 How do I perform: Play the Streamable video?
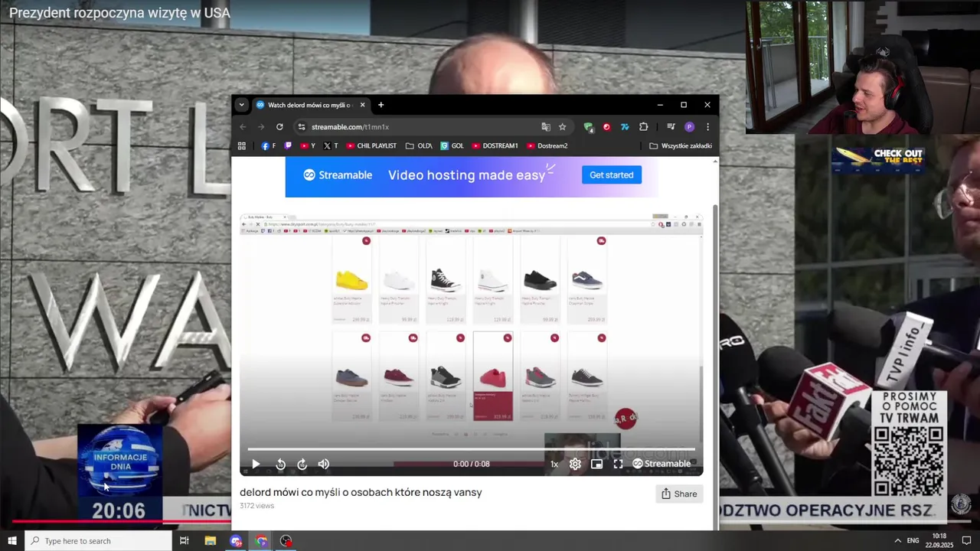coord(256,464)
